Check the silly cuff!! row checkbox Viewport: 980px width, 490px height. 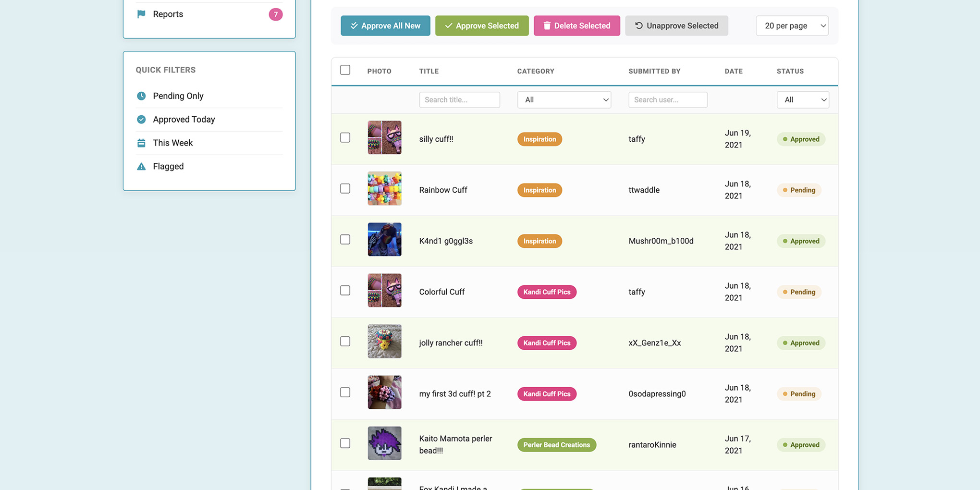click(x=345, y=137)
